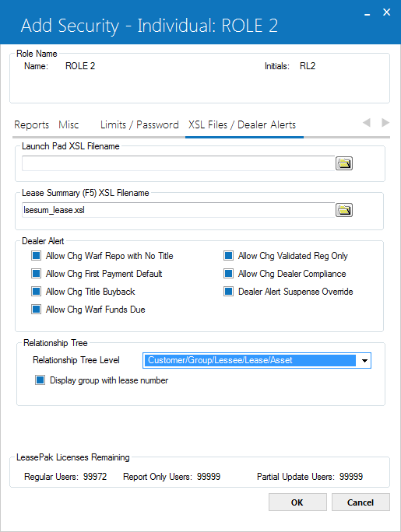Toggle Dealer Alert Suspense Override

(228, 292)
